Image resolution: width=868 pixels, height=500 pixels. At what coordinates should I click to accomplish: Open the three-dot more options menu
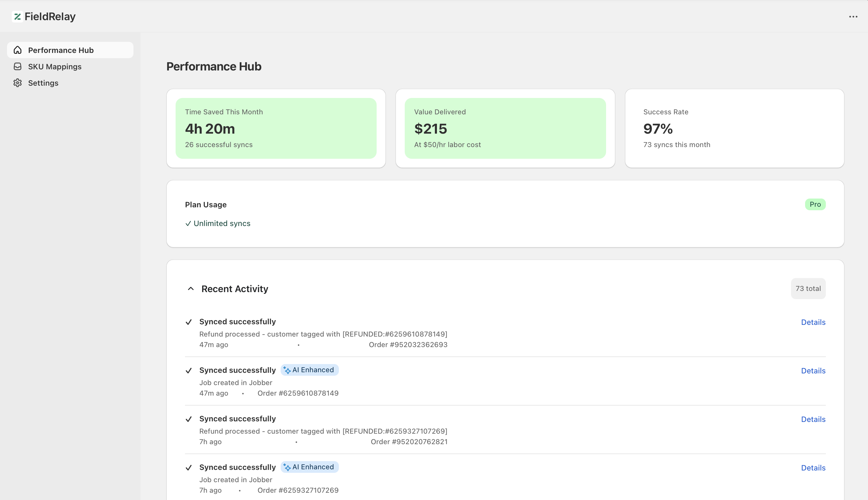853,16
